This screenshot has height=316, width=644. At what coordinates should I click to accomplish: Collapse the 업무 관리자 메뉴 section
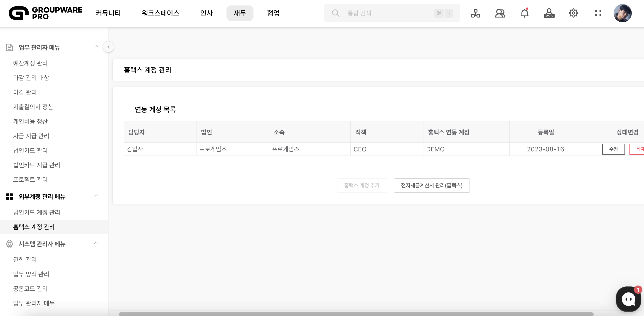tap(96, 47)
